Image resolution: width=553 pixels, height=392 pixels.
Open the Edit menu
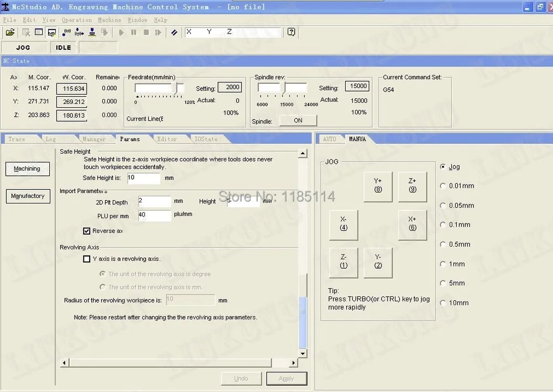29,20
